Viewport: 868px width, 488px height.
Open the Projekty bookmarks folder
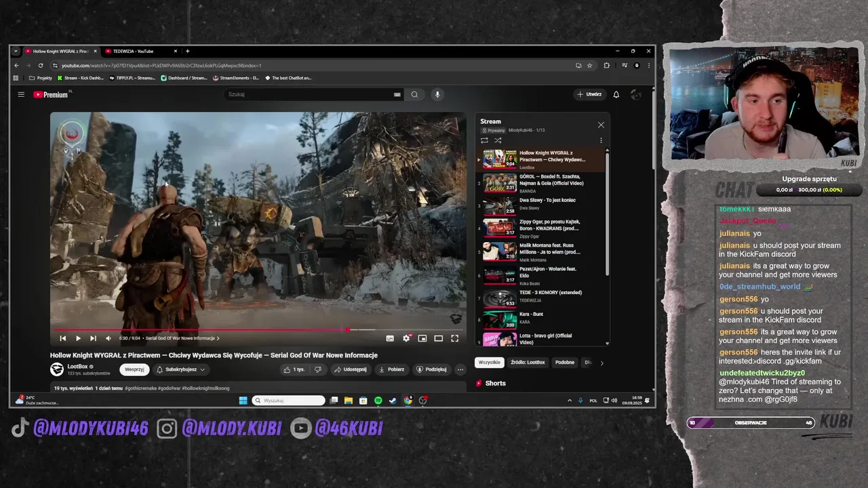click(x=41, y=78)
